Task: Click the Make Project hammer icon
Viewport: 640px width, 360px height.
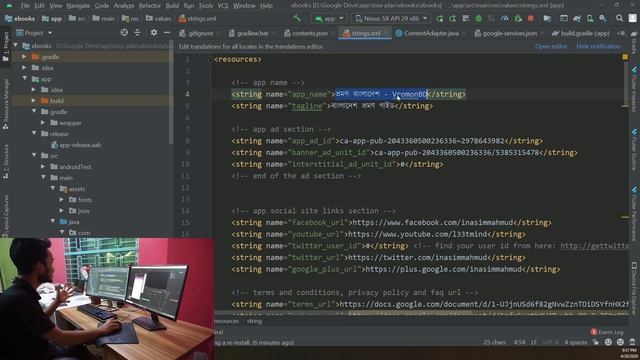Action: pyautogui.click(x=298, y=18)
